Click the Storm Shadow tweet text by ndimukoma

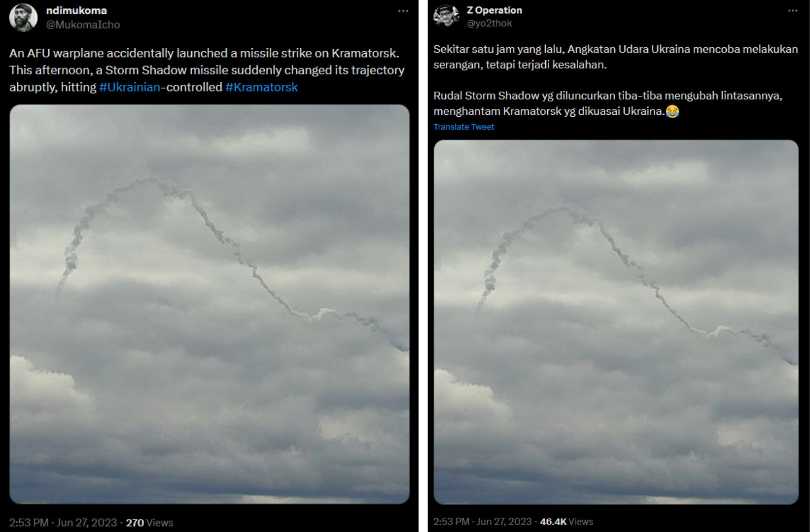[x=207, y=70]
